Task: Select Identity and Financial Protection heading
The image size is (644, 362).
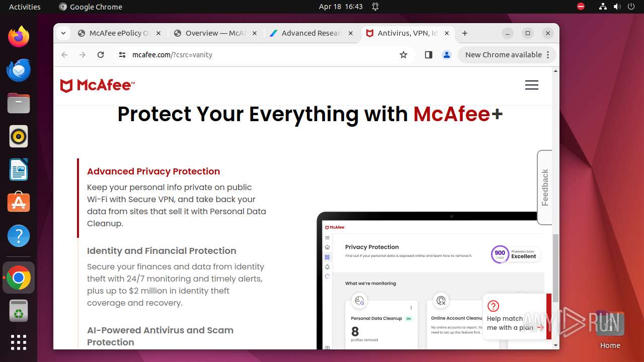Action: click(x=162, y=250)
